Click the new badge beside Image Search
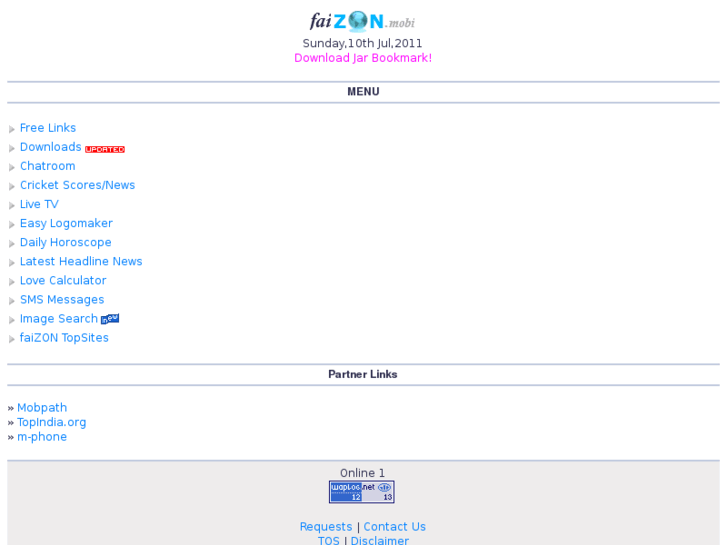The width and height of the screenshot is (727, 545). coord(110,319)
